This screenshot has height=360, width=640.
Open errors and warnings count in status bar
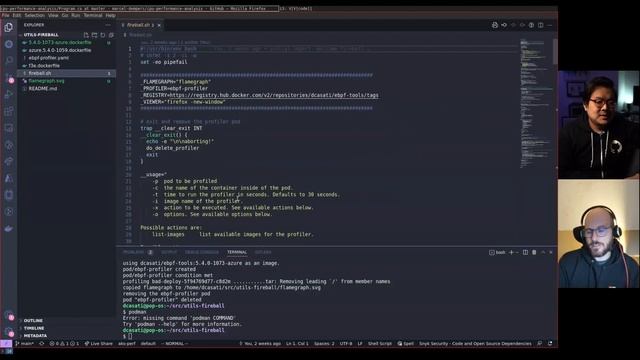tap(64, 344)
